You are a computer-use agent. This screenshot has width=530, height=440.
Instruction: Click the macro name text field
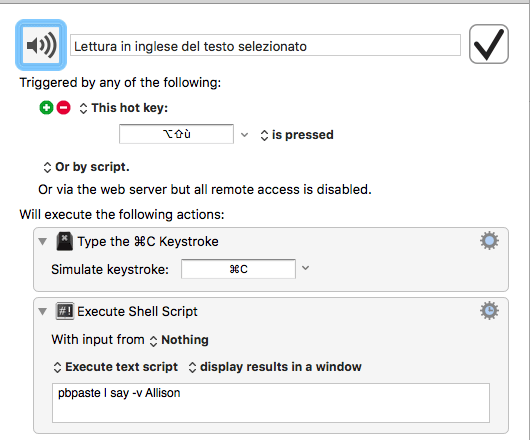pos(265,45)
